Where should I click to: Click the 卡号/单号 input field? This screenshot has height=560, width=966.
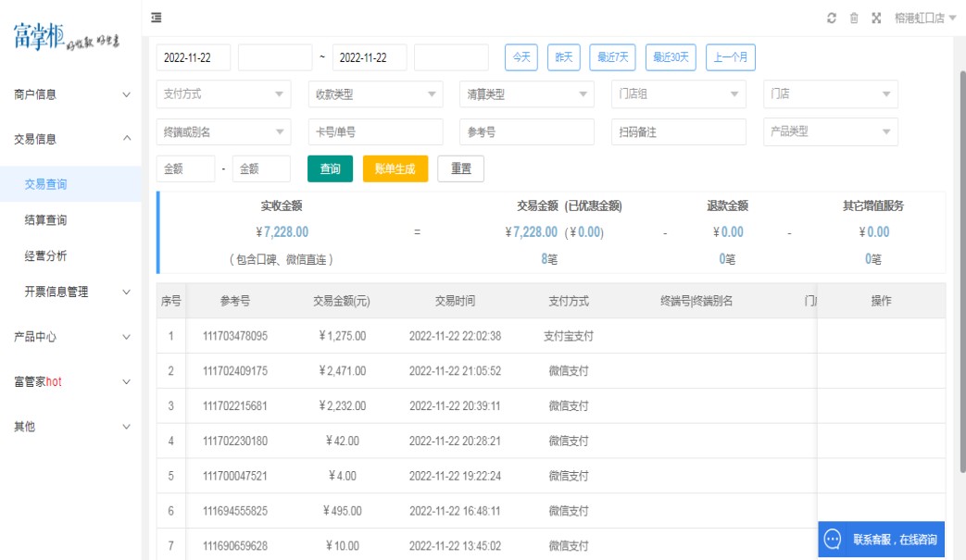coord(375,131)
